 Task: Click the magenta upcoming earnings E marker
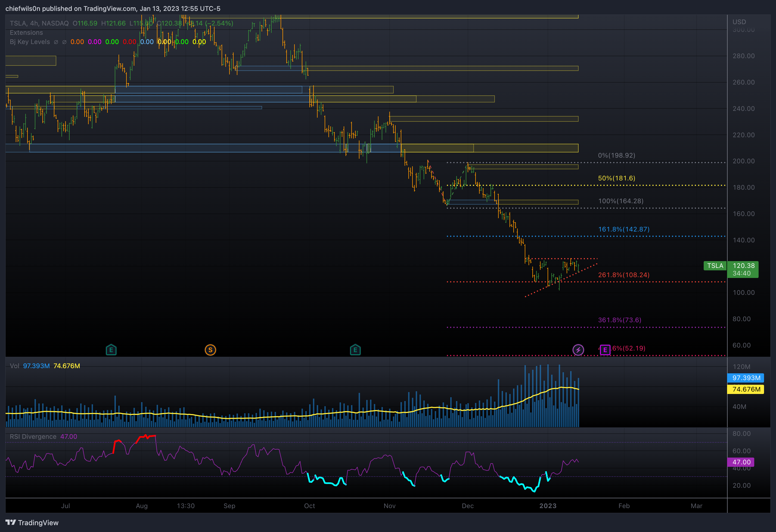coord(605,350)
